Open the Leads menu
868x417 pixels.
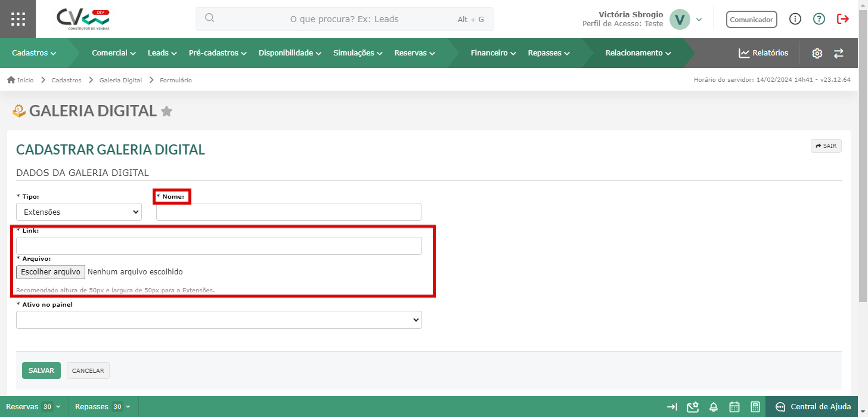coord(162,53)
